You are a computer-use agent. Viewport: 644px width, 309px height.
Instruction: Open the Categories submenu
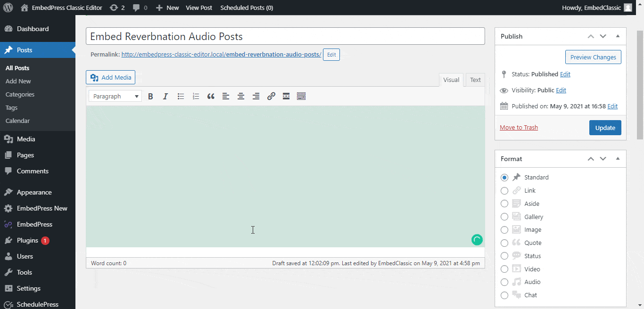(x=20, y=94)
